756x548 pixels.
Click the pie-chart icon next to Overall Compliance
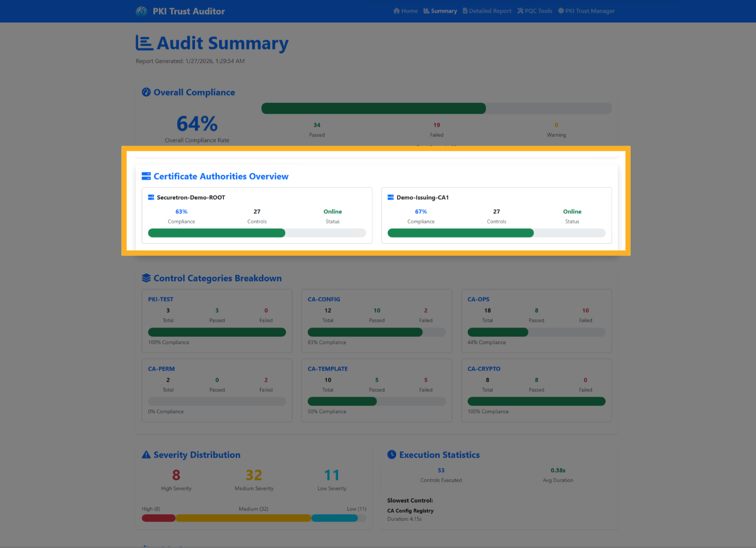[146, 92]
